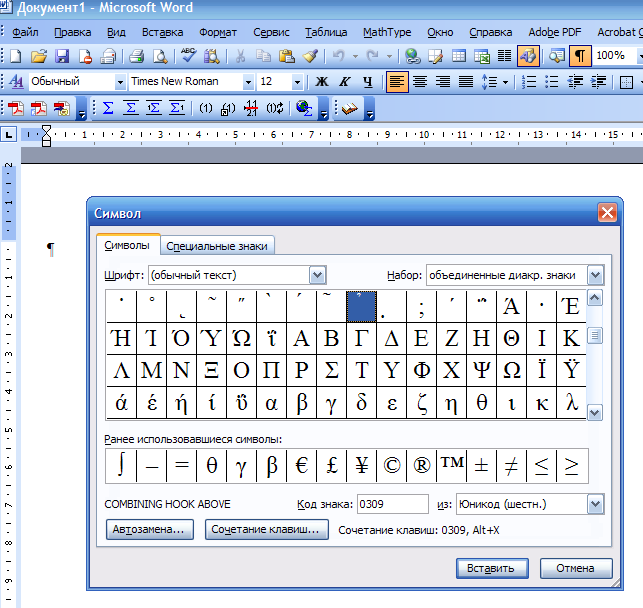Expand line spacing options arrow
Viewport: 643px width, 608px height.
pyautogui.click(x=506, y=82)
